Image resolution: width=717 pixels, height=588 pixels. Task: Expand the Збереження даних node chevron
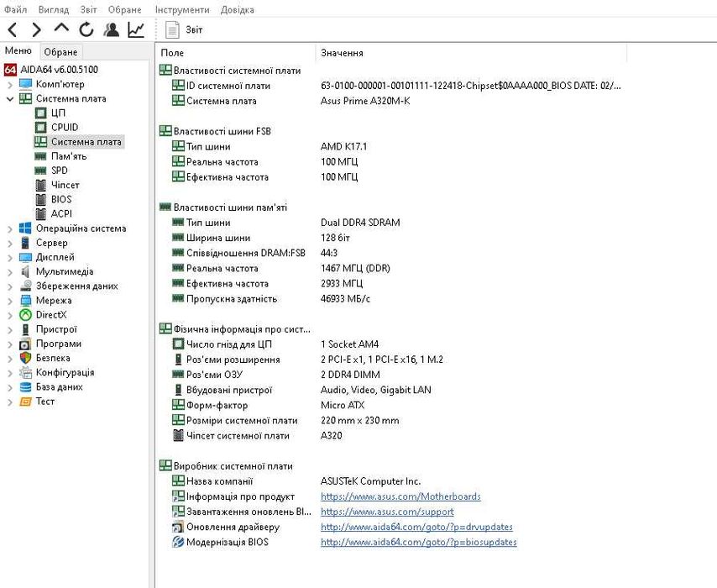tap(10, 286)
